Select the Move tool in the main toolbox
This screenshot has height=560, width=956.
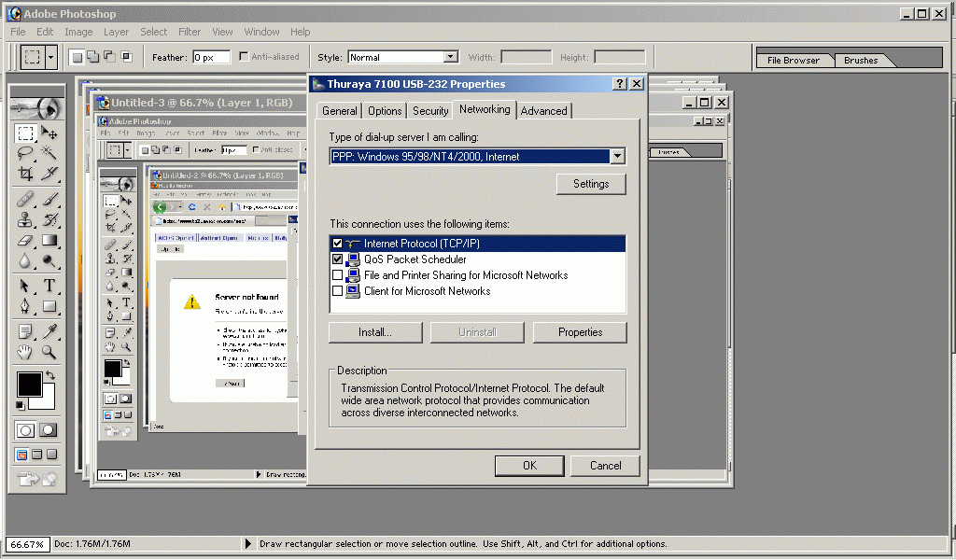pyautogui.click(x=49, y=133)
